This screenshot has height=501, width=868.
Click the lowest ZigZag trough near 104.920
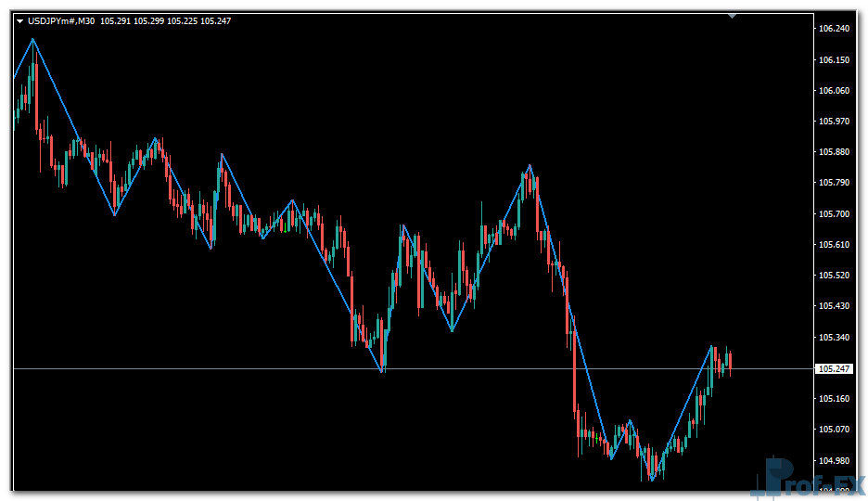click(x=652, y=480)
